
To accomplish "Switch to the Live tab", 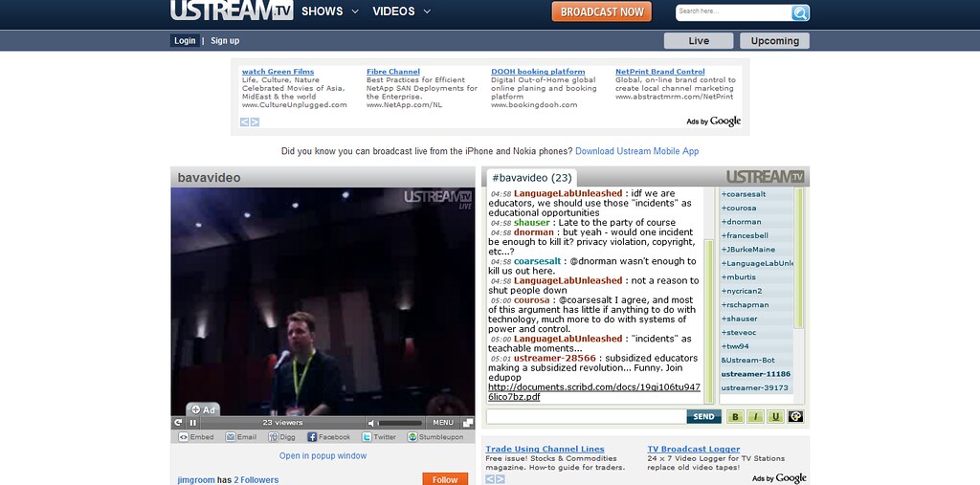I will 698,40.
